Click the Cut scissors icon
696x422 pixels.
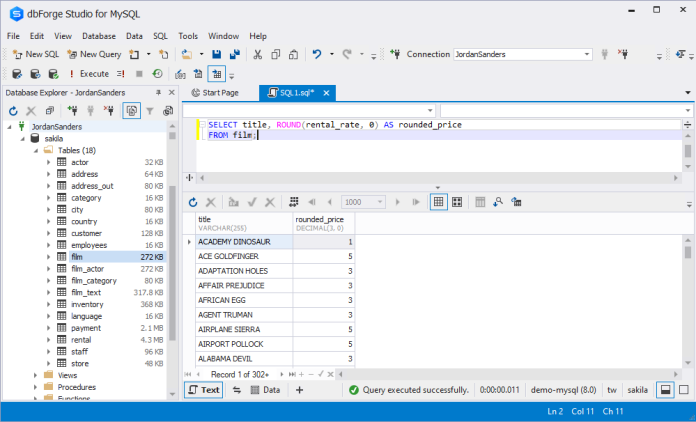tap(258, 54)
